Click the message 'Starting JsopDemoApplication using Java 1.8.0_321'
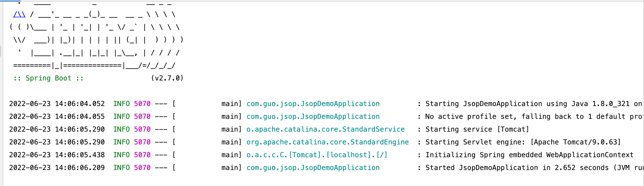Viewport: 644px width, 186px height. (527, 104)
